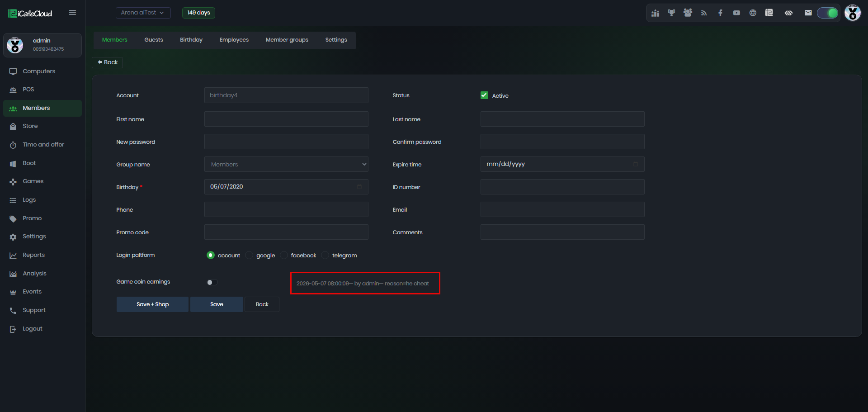Image resolution: width=868 pixels, height=412 pixels.
Task: Click the RSS feed icon
Action: click(x=704, y=13)
